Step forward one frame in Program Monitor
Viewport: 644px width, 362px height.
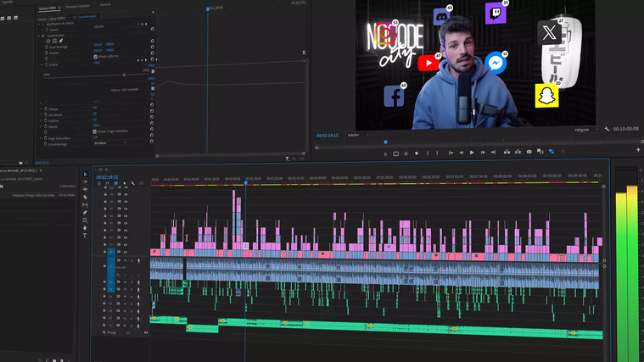[483, 153]
